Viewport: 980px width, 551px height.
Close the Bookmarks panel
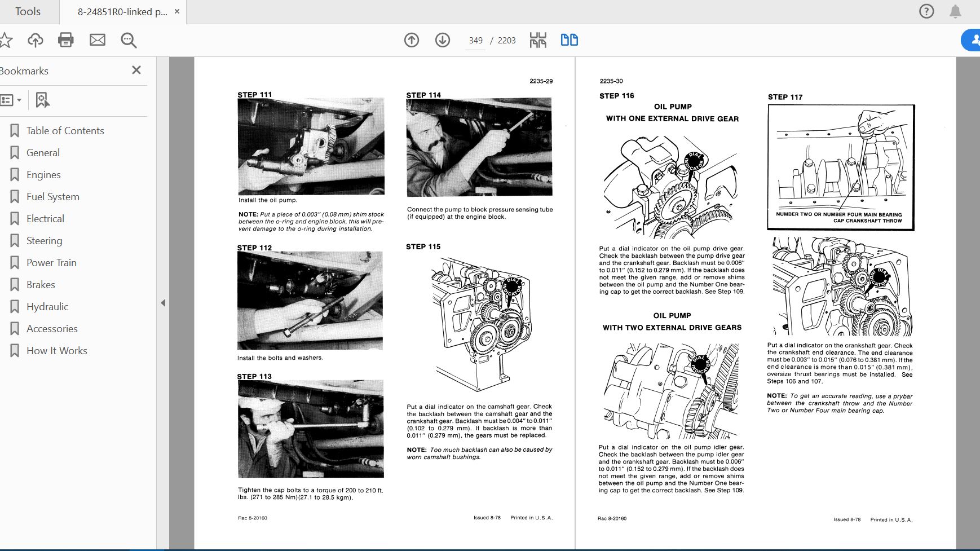[x=136, y=70]
